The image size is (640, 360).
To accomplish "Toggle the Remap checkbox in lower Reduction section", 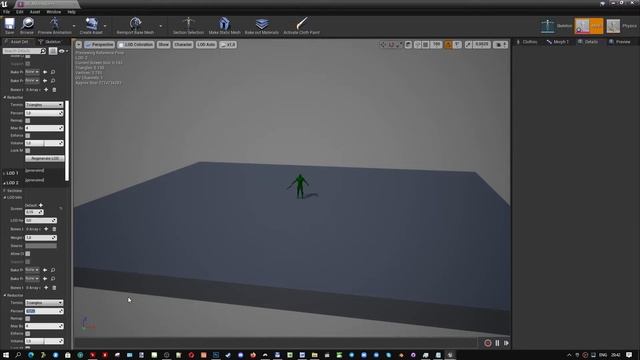I will point(28,318).
